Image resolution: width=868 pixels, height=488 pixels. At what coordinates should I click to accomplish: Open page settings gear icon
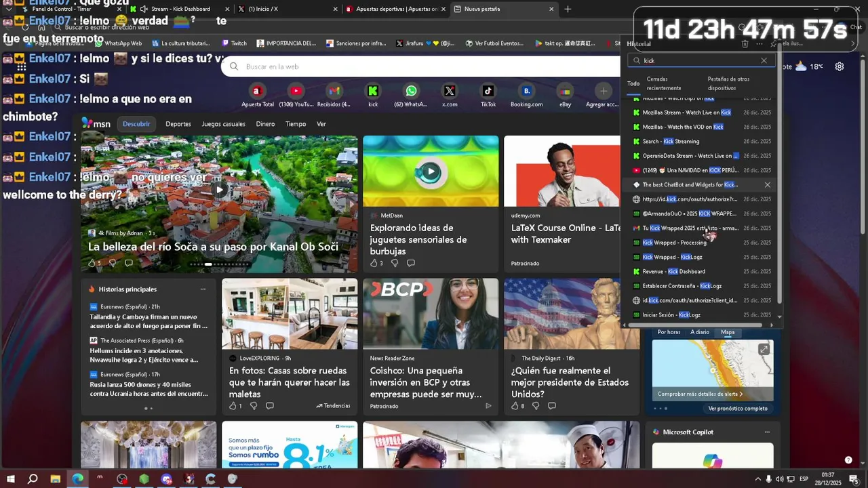click(x=840, y=66)
